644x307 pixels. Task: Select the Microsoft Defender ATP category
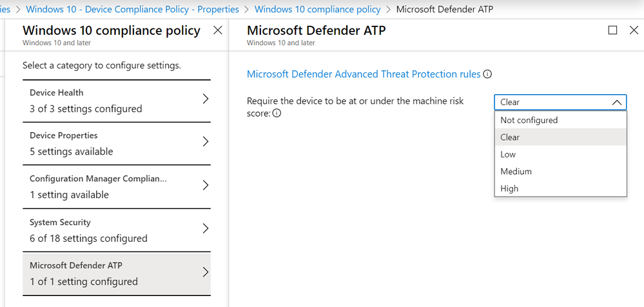click(x=117, y=273)
